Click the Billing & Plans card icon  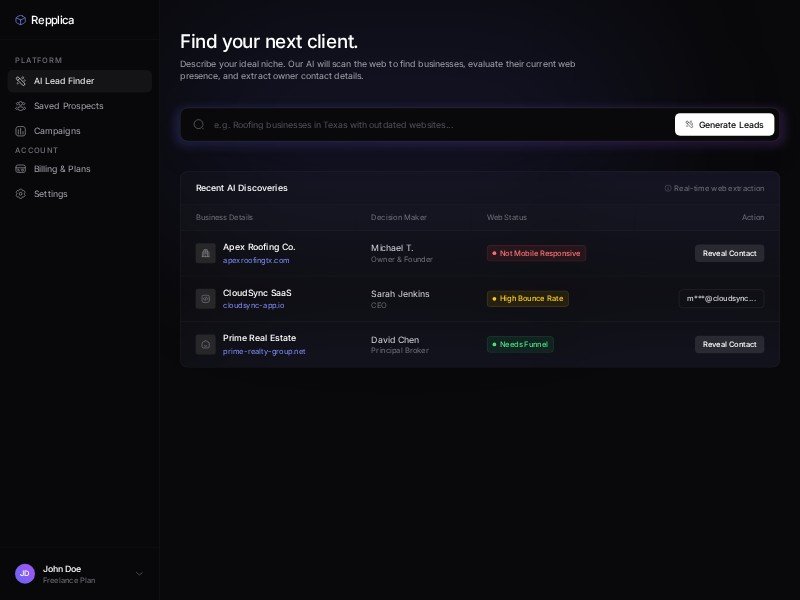pyautogui.click(x=21, y=169)
